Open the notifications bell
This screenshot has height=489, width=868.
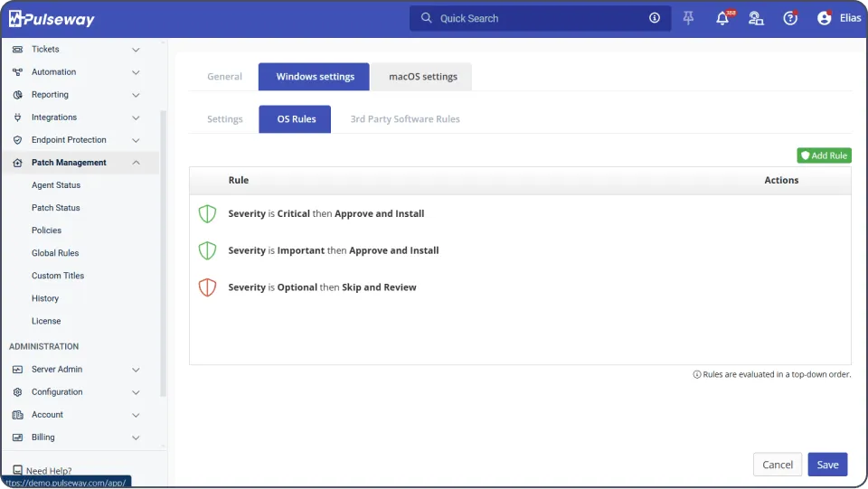[722, 18]
